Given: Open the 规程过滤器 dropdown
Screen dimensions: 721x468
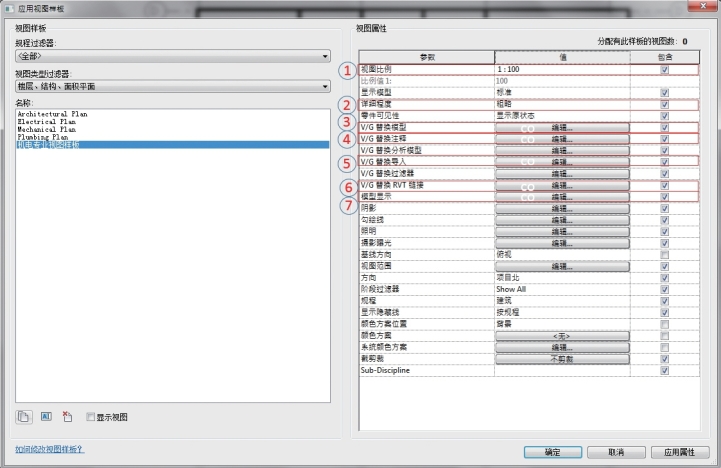Looking at the screenshot, I should pyautogui.click(x=172, y=57).
